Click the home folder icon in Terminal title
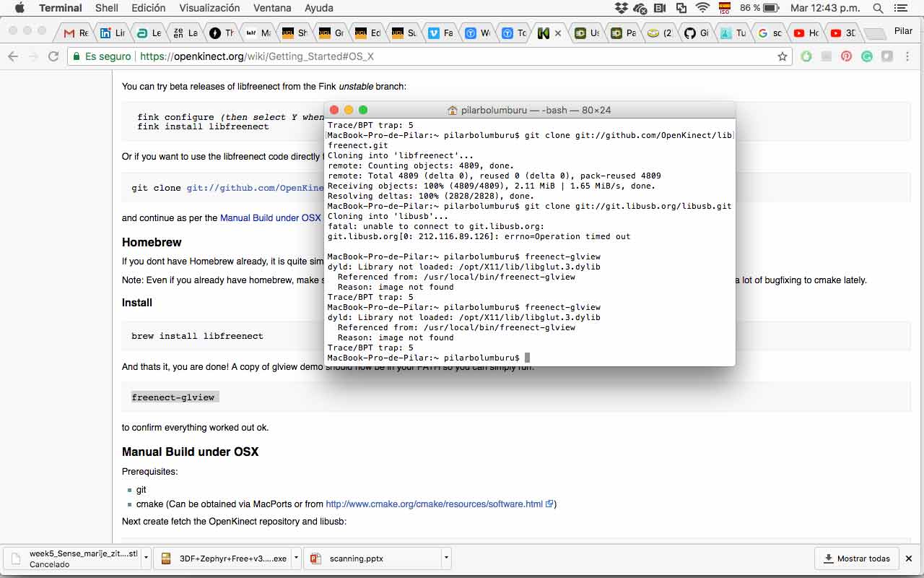The width and height of the screenshot is (924, 578). [x=453, y=110]
